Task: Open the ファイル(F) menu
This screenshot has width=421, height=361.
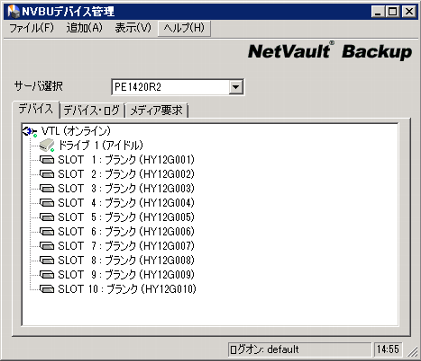Action: click(31, 28)
